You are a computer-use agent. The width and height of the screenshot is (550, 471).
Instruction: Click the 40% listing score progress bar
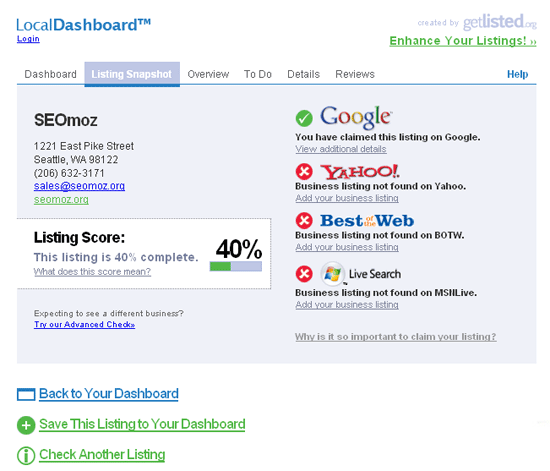(236, 267)
